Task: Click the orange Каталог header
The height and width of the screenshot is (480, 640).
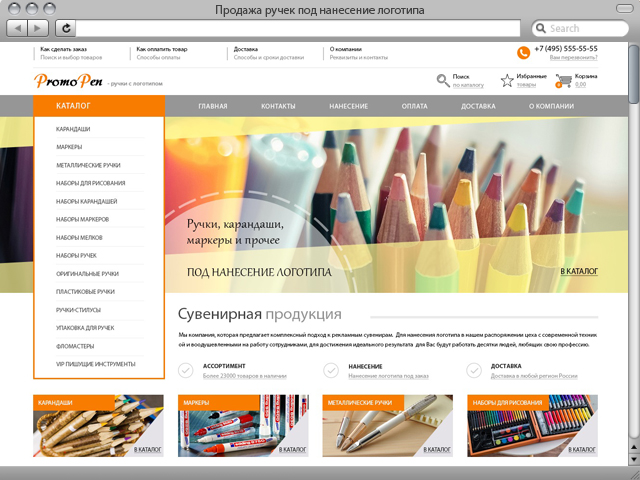Action: tap(99, 106)
